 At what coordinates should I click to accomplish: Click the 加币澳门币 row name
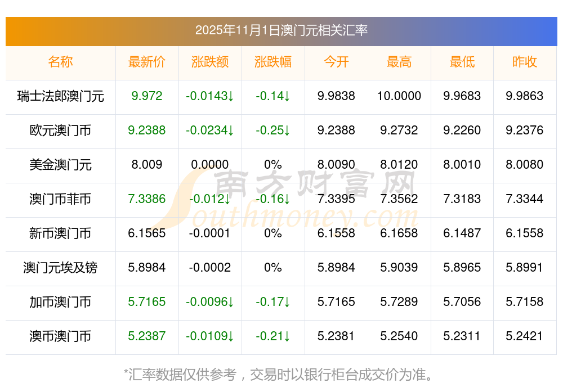coord(60,302)
